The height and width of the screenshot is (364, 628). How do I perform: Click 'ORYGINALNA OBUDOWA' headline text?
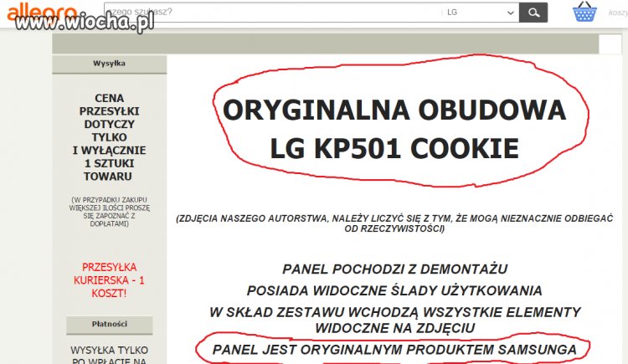pyautogui.click(x=394, y=110)
